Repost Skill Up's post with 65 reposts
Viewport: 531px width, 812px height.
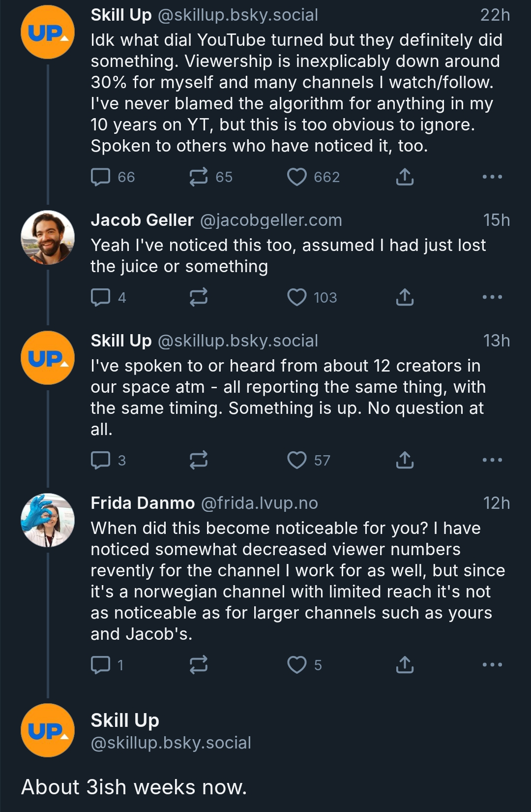pyautogui.click(x=199, y=177)
